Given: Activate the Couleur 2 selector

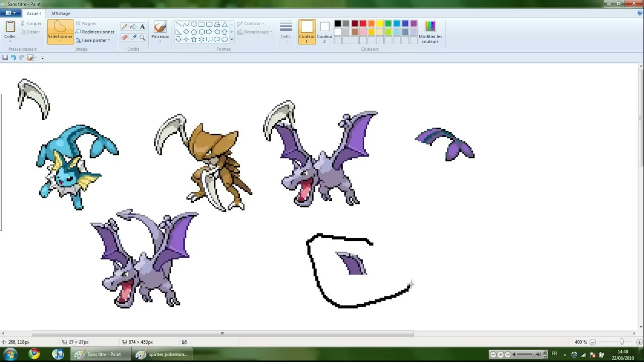Looking at the screenshot, I should coord(325,32).
